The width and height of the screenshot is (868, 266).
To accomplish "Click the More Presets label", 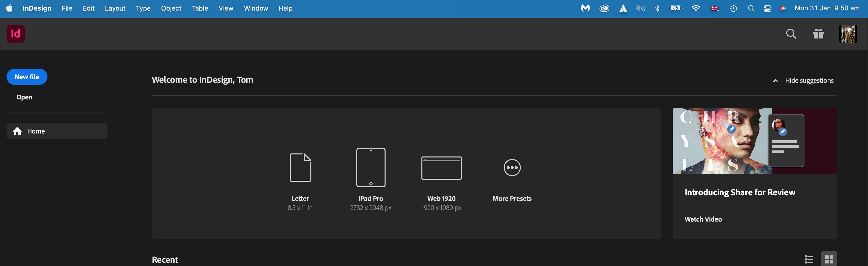I will 512,199.
